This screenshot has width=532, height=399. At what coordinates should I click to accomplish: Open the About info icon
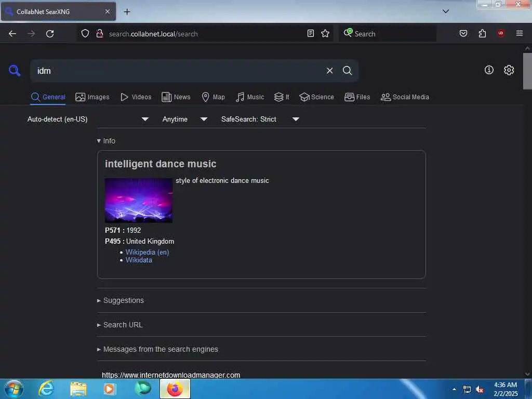(x=489, y=70)
